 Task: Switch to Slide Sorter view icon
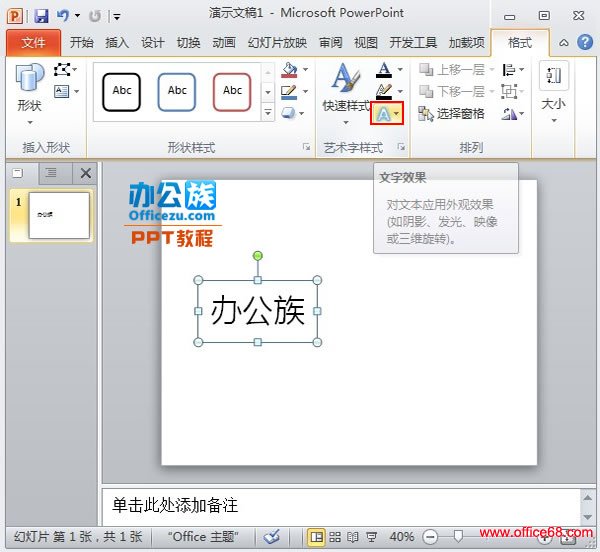click(335, 537)
